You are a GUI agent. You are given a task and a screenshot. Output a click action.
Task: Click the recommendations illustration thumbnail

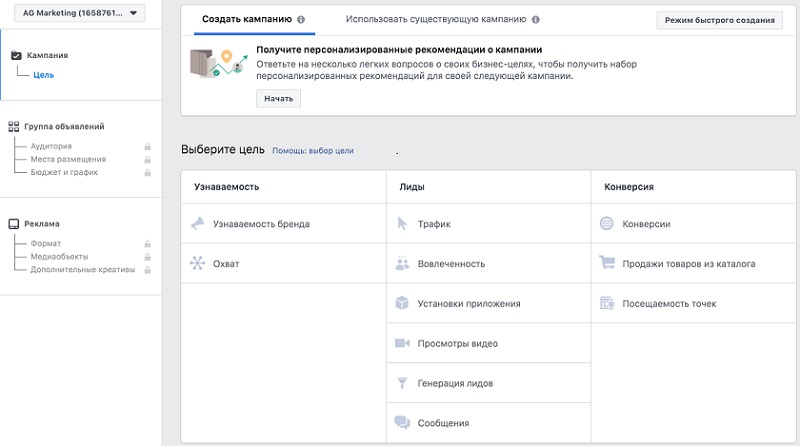[218, 64]
